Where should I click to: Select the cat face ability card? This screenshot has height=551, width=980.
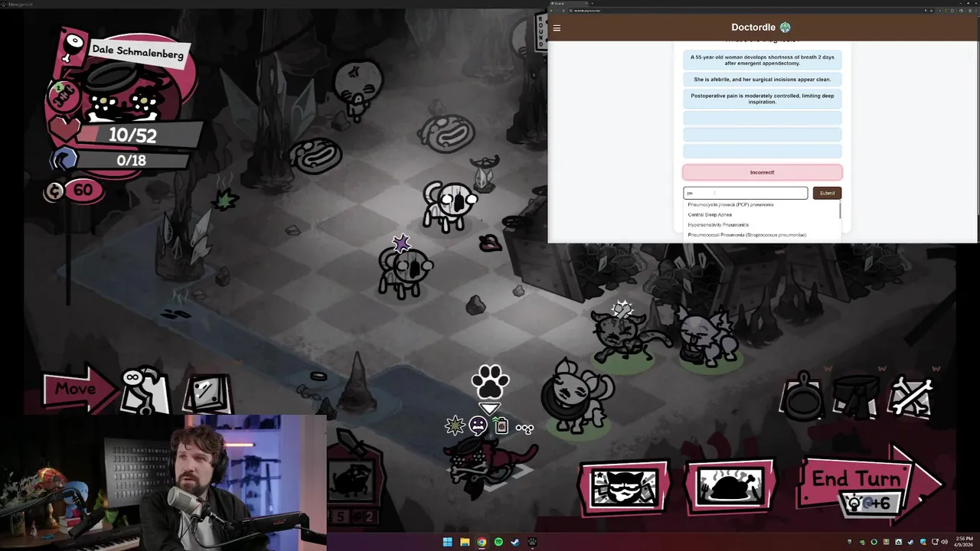tap(624, 487)
